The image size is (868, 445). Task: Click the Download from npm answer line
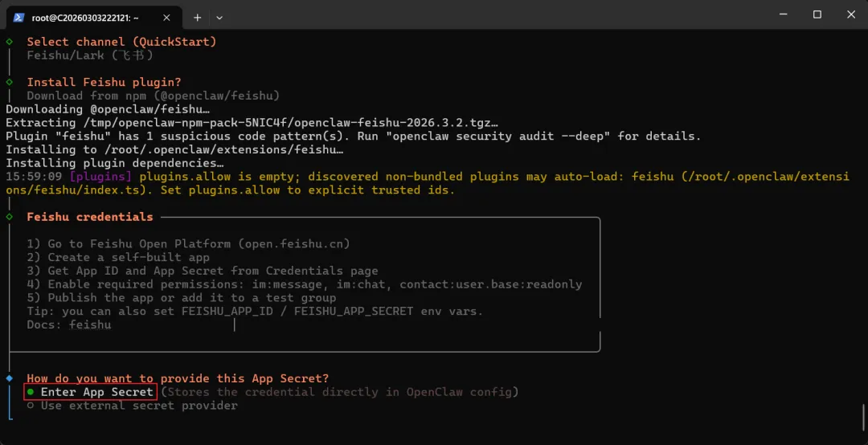[153, 96]
